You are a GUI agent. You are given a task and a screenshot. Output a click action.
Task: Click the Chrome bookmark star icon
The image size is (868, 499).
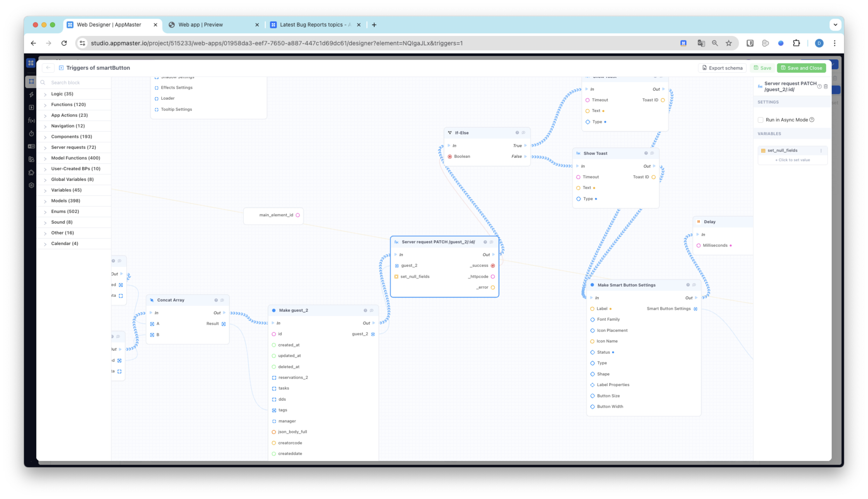tap(729, 43)
